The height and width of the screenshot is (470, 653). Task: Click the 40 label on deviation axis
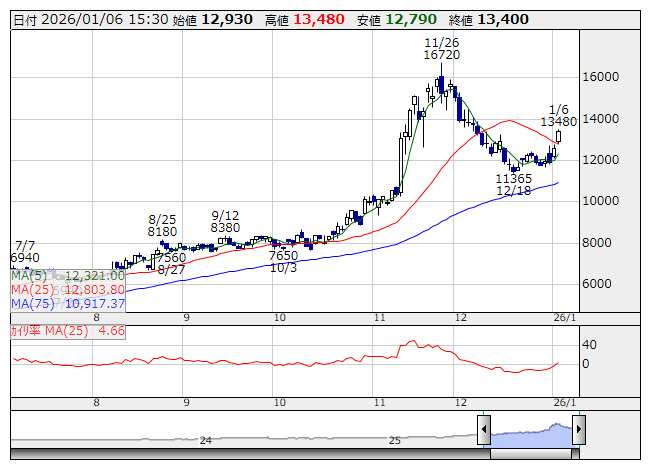click(x=589, y=345)
